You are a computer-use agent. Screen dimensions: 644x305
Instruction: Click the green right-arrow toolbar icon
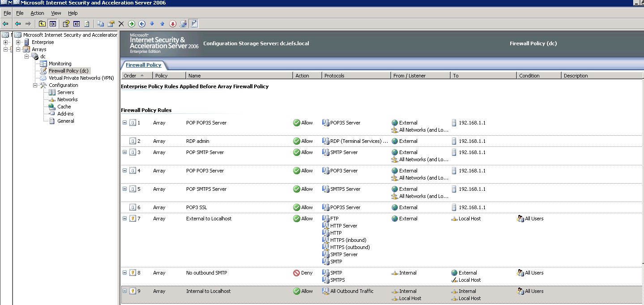132,24
